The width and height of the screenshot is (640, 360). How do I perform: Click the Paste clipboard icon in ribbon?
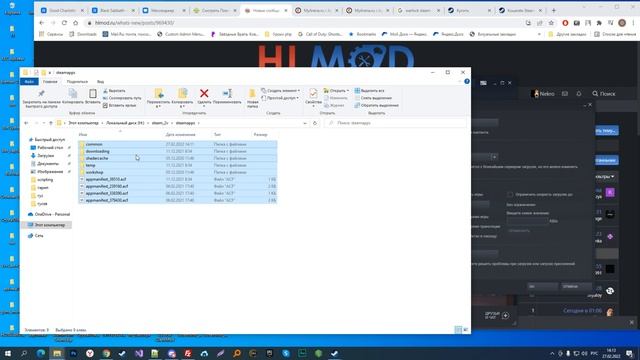pyautogui.click(x=93, y=93)
